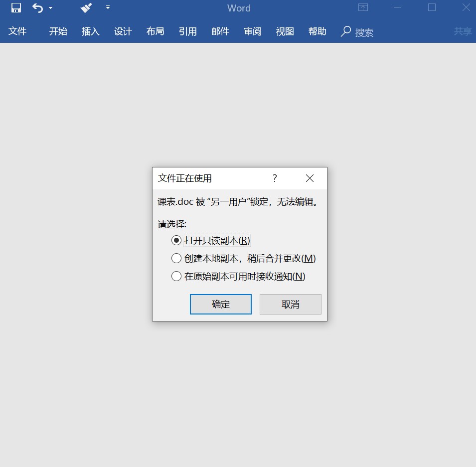Open the 引用 ribbon tab

click(187, 31)
